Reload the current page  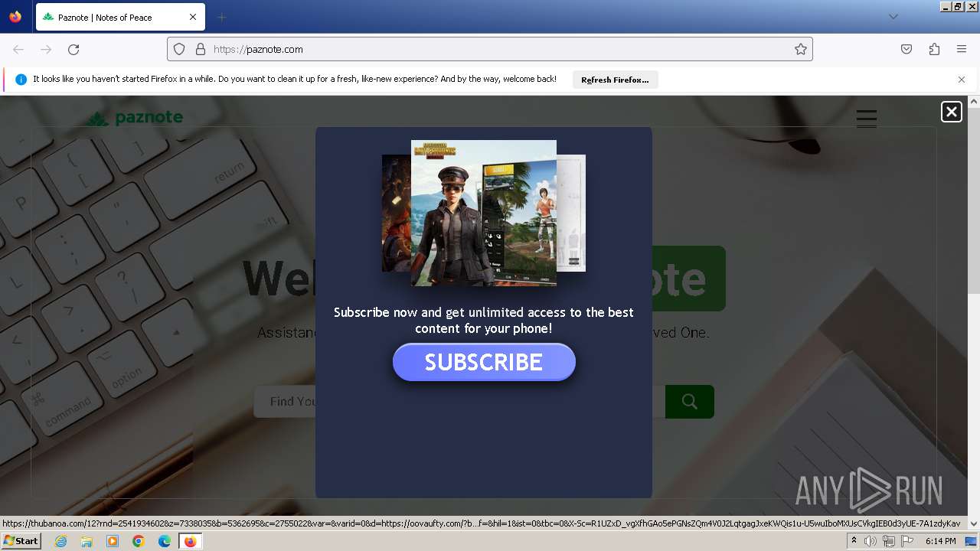pos(73,49)
